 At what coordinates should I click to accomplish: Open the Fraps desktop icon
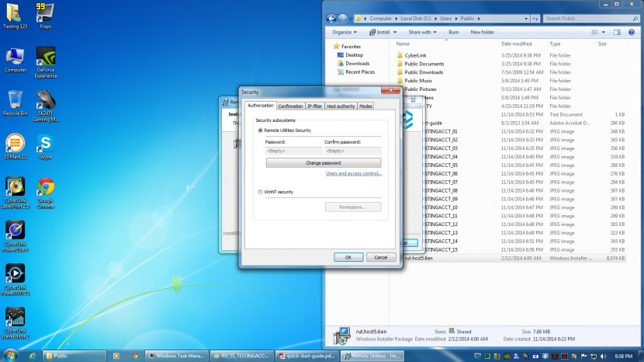coord(45,16)
